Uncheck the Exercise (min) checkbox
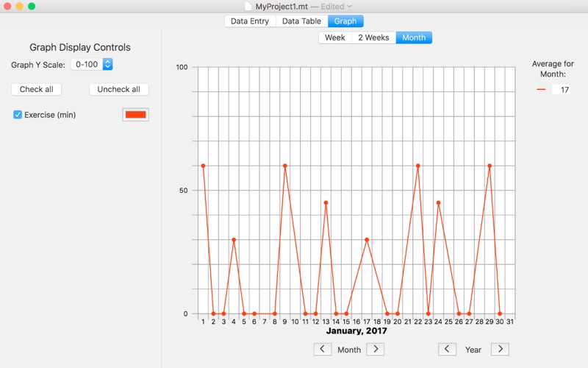This screenshot has height=368, width=588. (18, 115)
